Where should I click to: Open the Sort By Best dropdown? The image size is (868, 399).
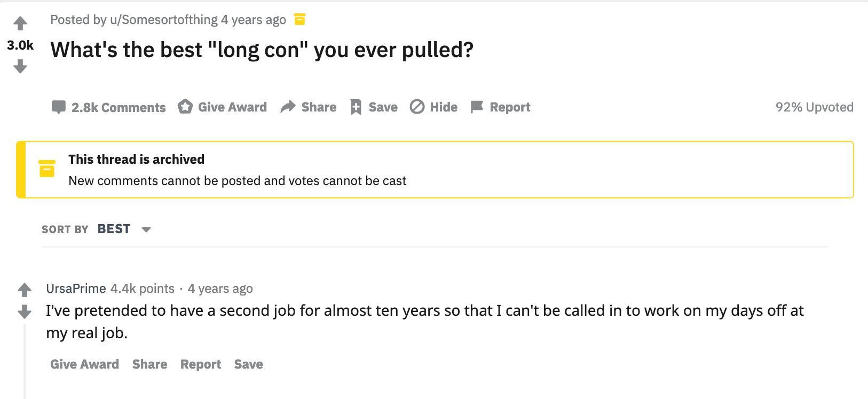114,229
